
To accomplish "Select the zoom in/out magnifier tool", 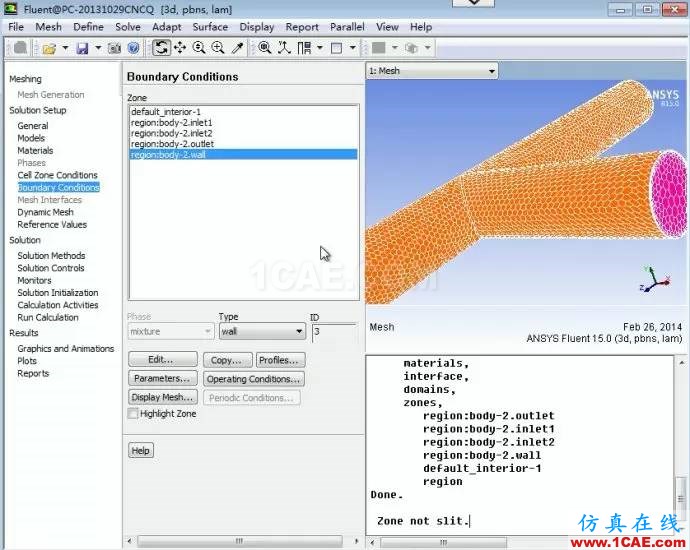I will coord(199,48).
